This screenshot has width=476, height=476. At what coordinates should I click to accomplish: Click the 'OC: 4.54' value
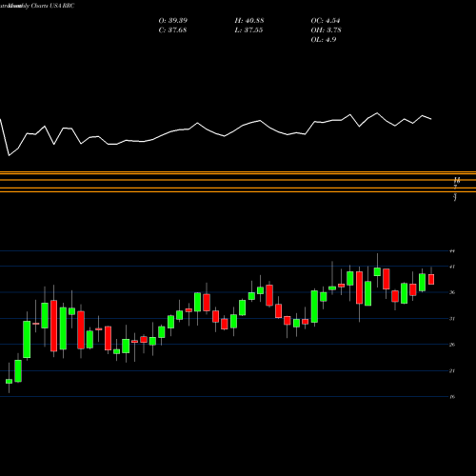click(x=326, y=21)
